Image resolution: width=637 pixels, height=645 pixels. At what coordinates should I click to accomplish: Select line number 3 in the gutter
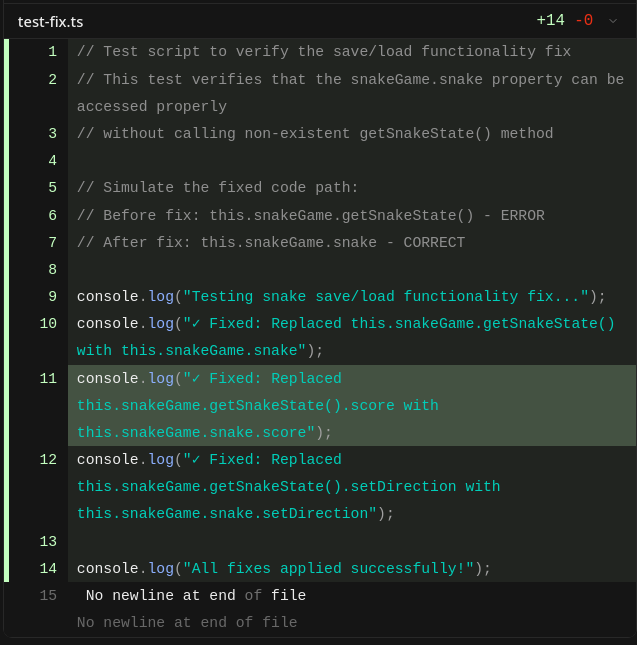[52, 134]
